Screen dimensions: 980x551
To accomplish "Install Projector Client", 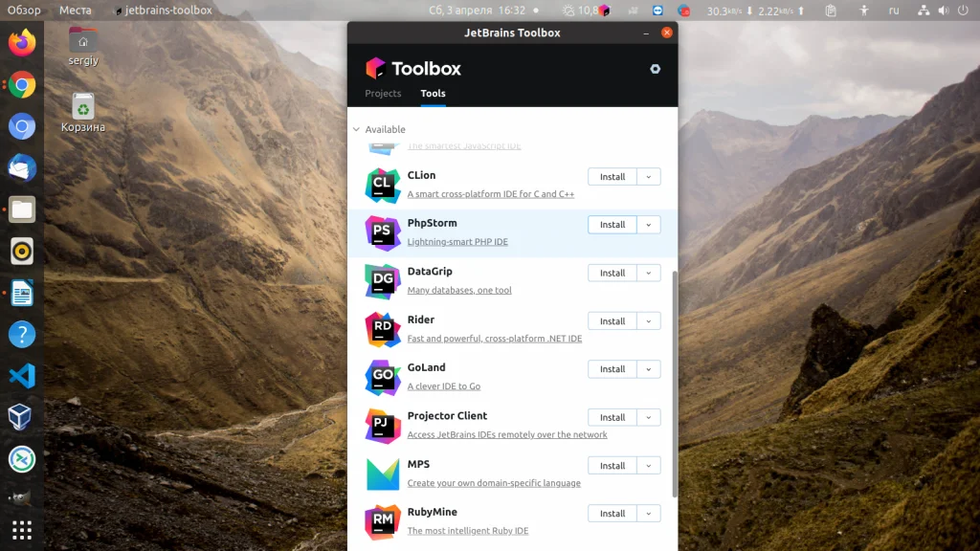I will [612, 417].
